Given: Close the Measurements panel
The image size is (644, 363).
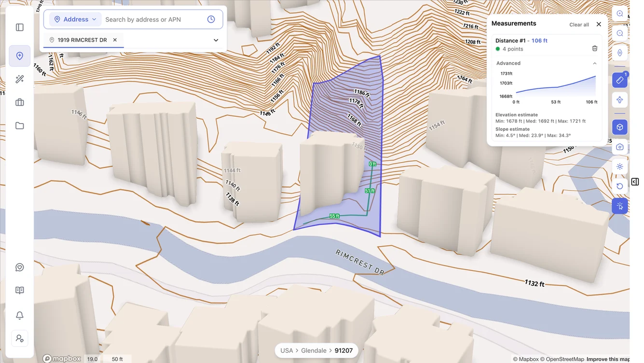Looking at the screenshot, I should pyautogui.click(x=599, y=24).
